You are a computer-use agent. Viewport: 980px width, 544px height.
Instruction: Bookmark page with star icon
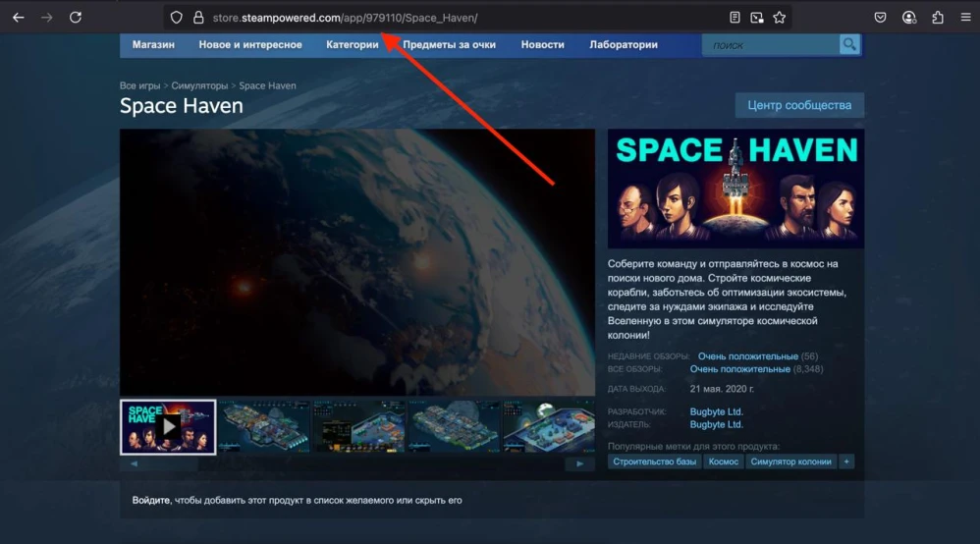click(780, 18)
